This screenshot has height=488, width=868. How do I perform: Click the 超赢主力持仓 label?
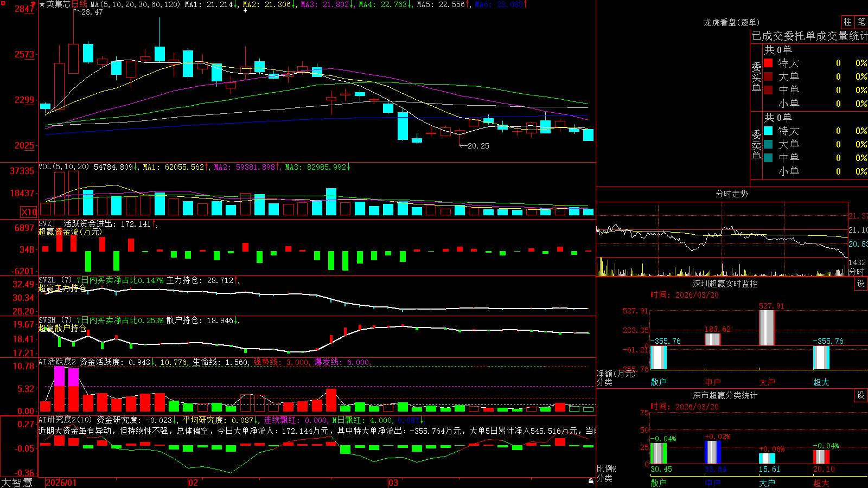tap(62, 288)
